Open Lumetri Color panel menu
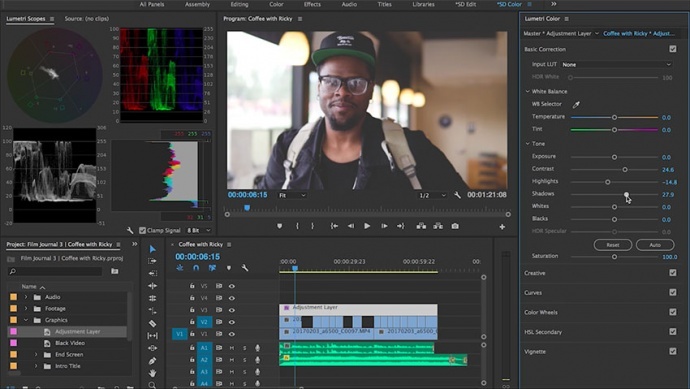The image size is (690, 389). pos(566,19)
